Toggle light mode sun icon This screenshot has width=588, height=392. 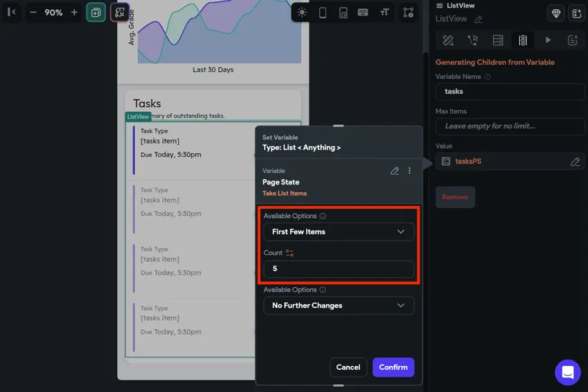pyautogui.click(x=302, y=12)
